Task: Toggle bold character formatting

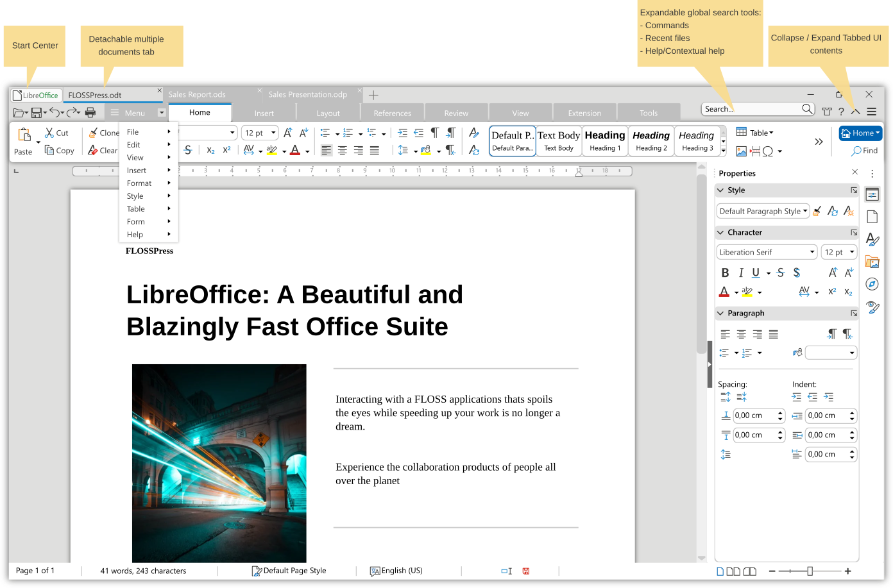Action: click(725, 273)
